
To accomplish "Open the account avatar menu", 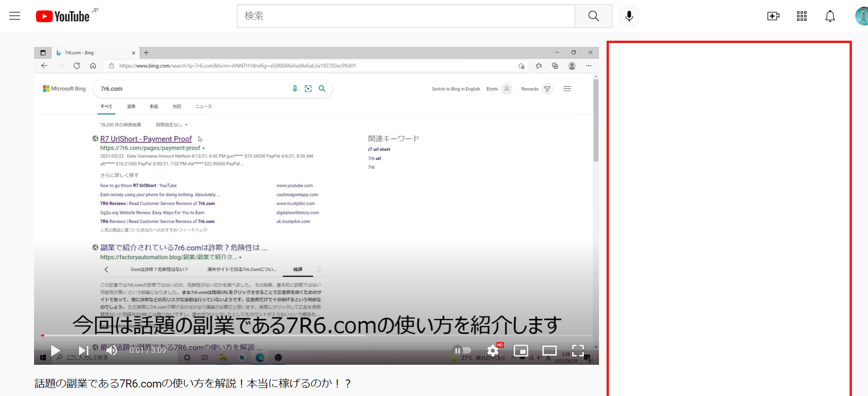I will [x=861, y=16].
